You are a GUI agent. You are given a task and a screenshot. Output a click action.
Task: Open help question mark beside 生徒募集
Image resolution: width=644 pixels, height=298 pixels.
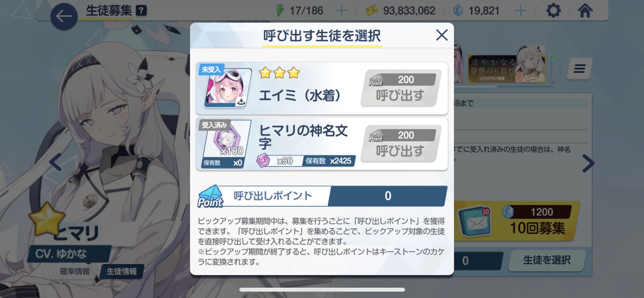coord(141,11)
